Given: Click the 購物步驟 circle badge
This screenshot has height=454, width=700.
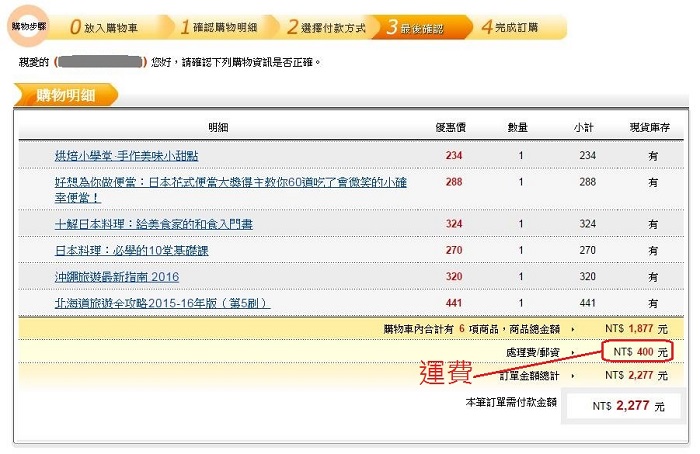Looking at the screenshot, I should click(x=29, y=26).
